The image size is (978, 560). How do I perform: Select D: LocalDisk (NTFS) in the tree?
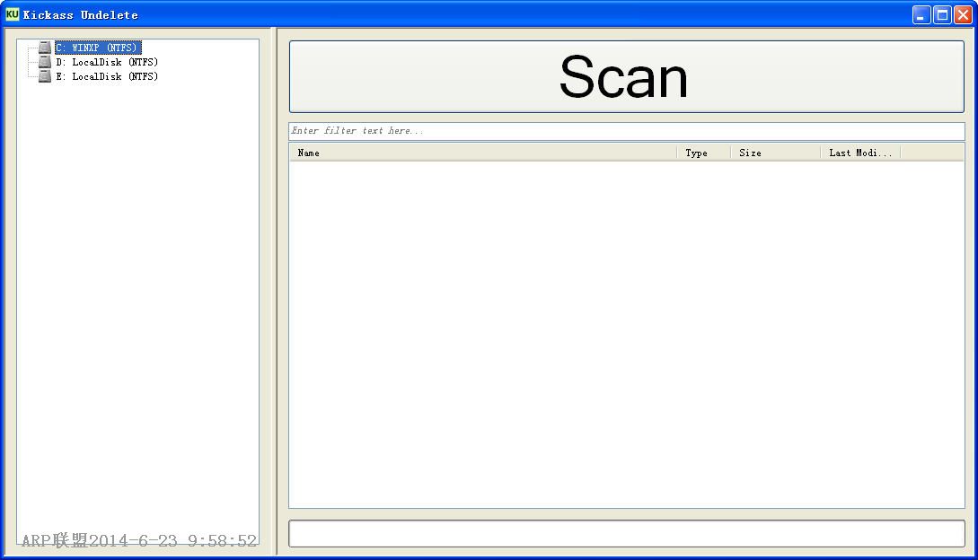[x=106, y=62]
